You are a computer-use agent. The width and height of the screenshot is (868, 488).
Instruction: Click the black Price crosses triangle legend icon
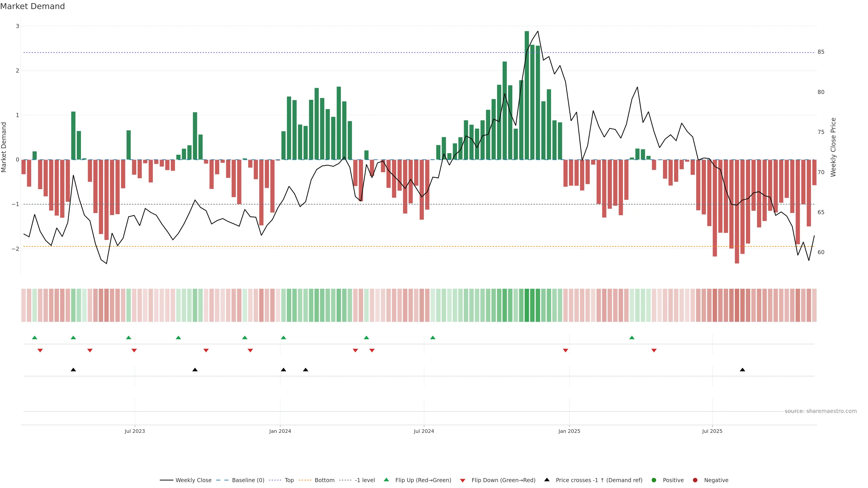point(547,480)
